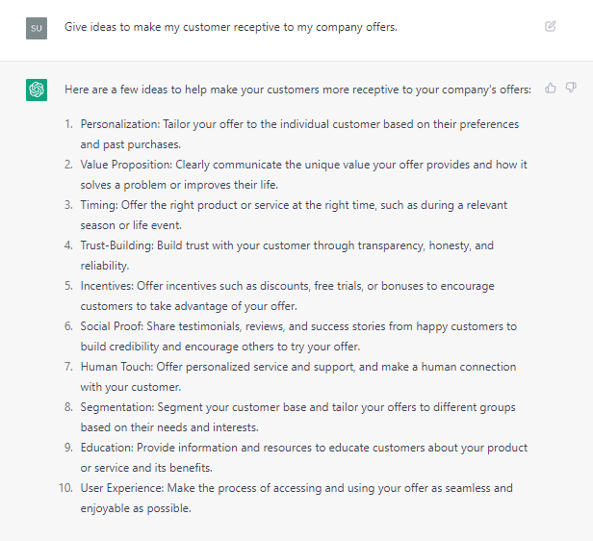
Task: Click the 'Trust-Building' heading in item 4
Action: click(x=117, y=245)
